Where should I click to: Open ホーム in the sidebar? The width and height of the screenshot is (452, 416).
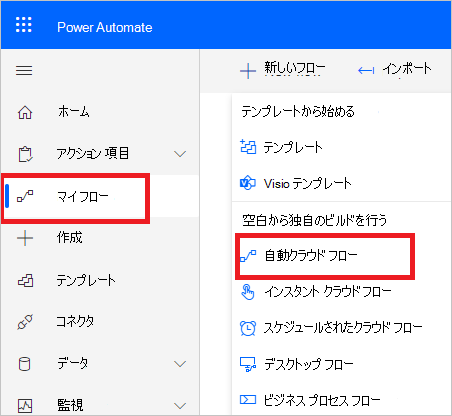(x=74, y=112)
